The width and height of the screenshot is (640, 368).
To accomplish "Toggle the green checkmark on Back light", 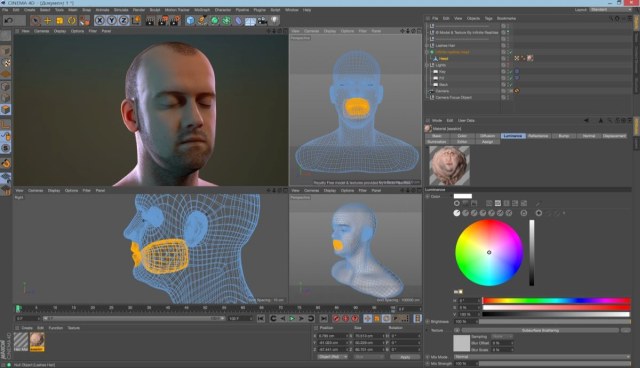I will pyautogui.click(x=510, y=84).
